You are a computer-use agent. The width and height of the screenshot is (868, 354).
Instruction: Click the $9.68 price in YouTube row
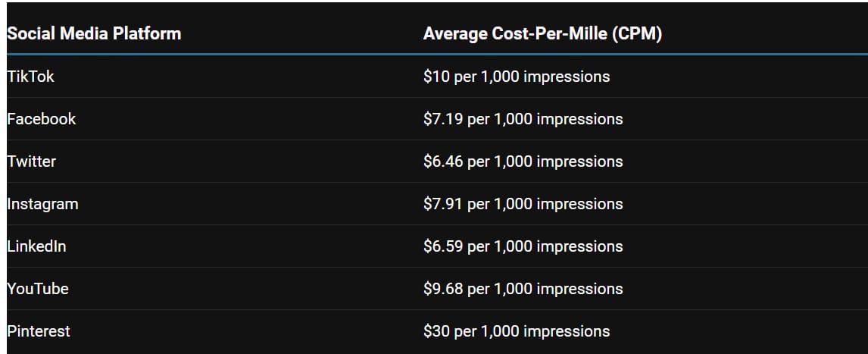443,289
